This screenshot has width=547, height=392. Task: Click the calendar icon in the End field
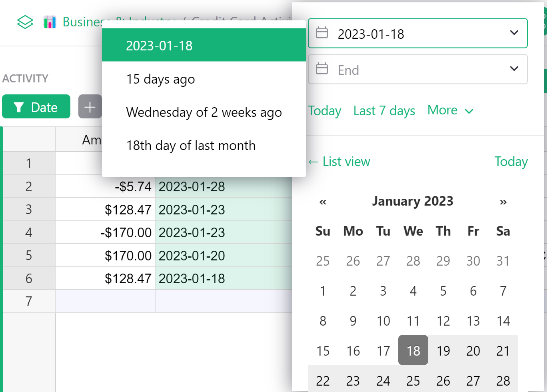(322, 69)
